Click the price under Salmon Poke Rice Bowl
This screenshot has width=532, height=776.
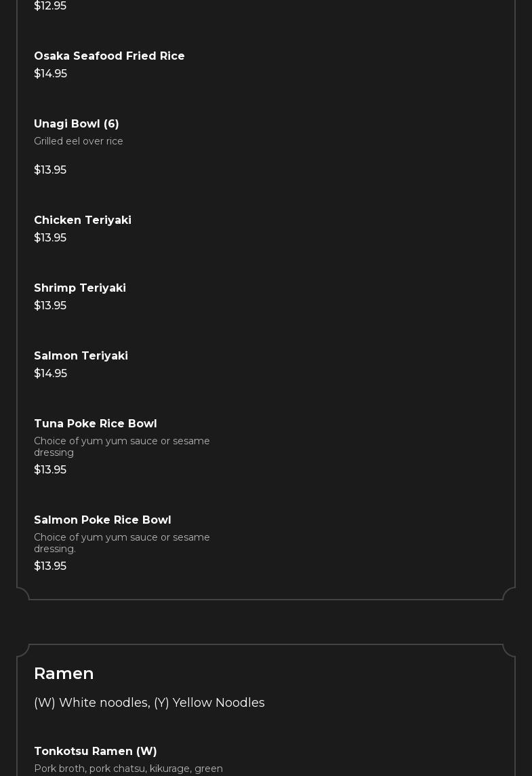click(50, 566)
